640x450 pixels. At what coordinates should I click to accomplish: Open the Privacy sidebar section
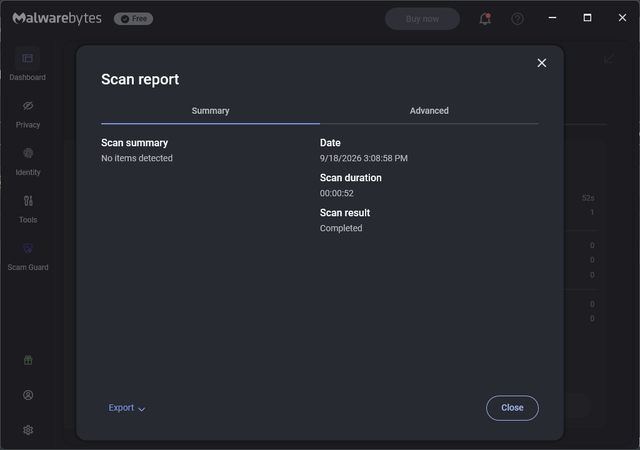tap(28, 114)
